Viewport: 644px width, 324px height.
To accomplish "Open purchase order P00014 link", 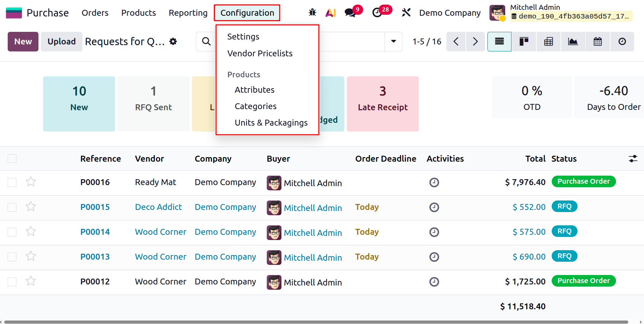I will pyautogui.click(x=95, y=232).
